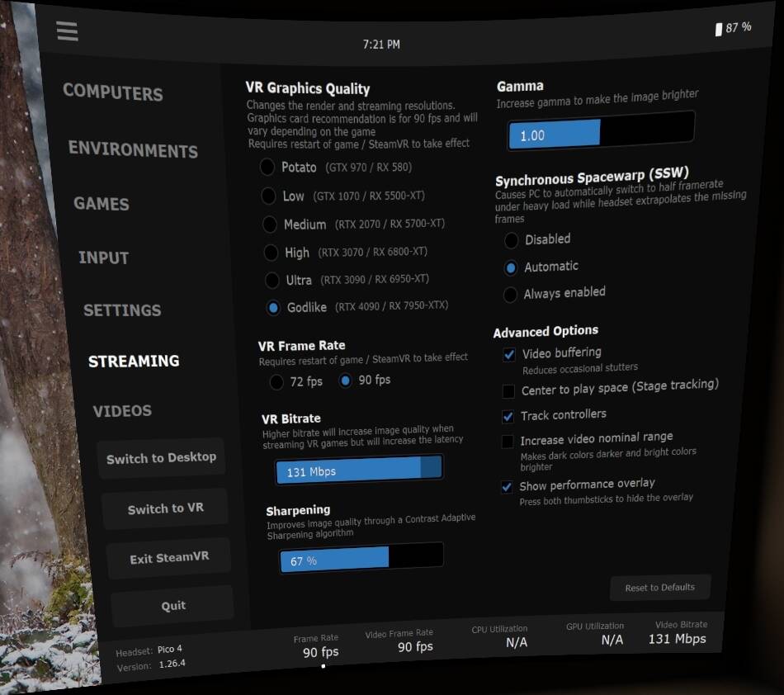
Task: Open the Computers tab
Action: coord(113,92)
